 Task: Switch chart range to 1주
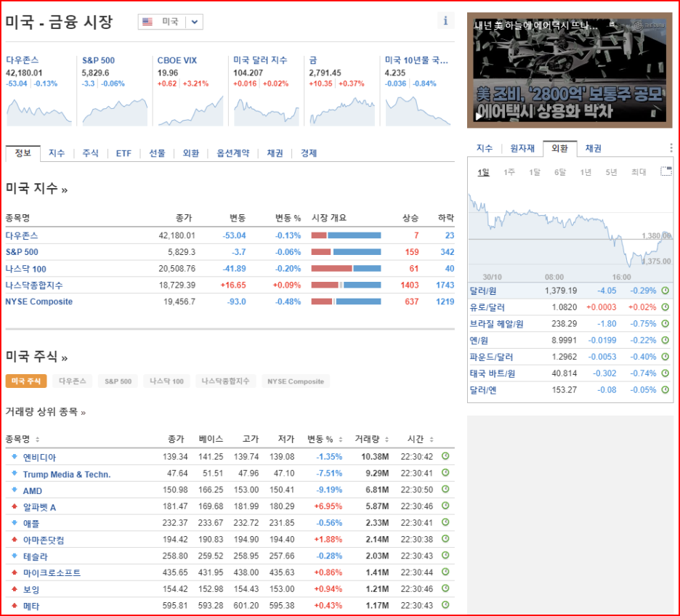point(509,172)
